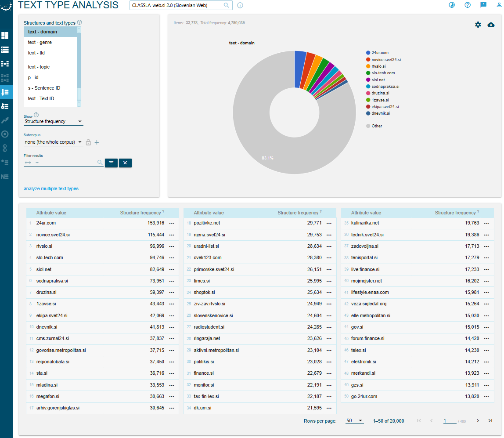The image size is (504, 438).
Task: Click the structures list scrollbar
Action: (79, 67)
